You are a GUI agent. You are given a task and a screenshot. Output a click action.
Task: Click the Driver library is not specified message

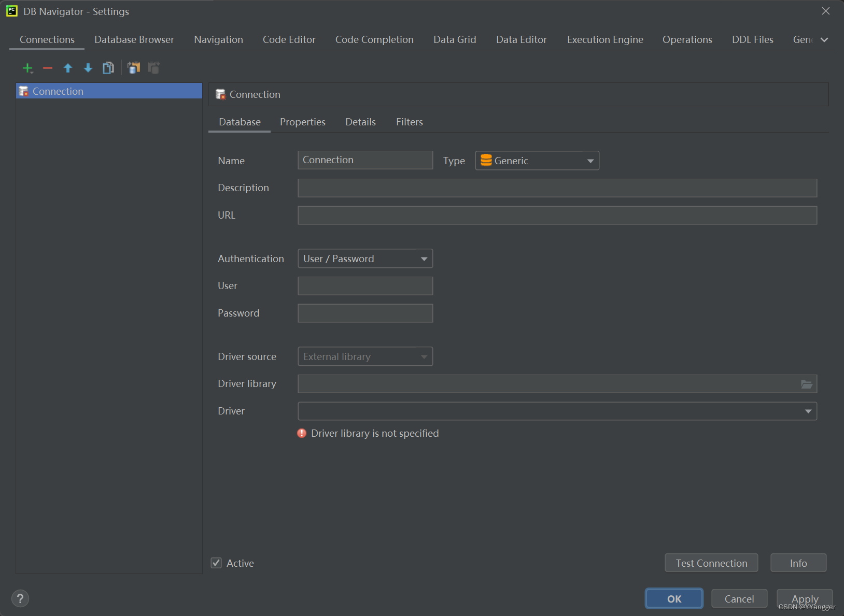[375, 434]
